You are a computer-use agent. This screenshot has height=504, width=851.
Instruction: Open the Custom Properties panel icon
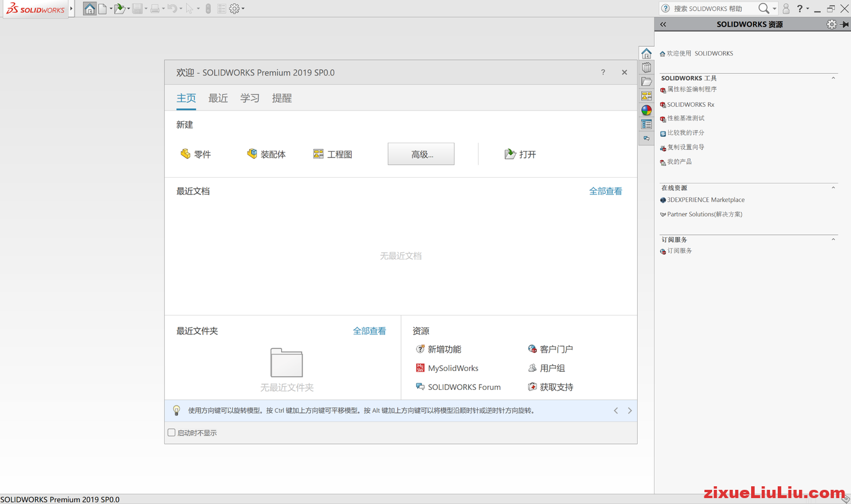click(x=646, y=124)
